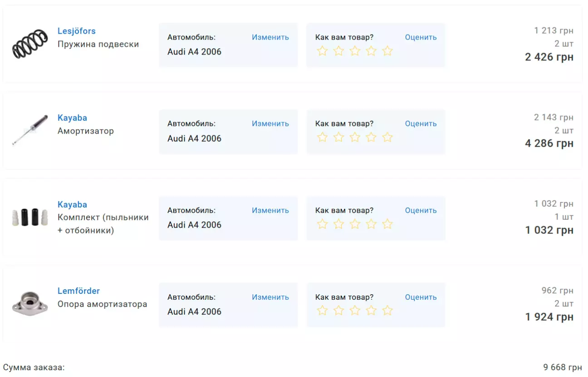Screen dimensions: 588x377
Task: Open the suspension spring product thumbnail
Action: click(x=30, y=44)
